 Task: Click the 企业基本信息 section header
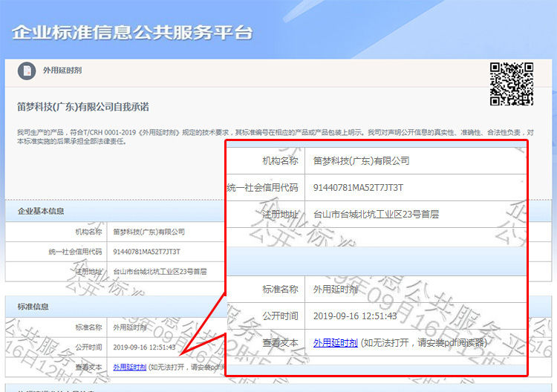(41, 212)
